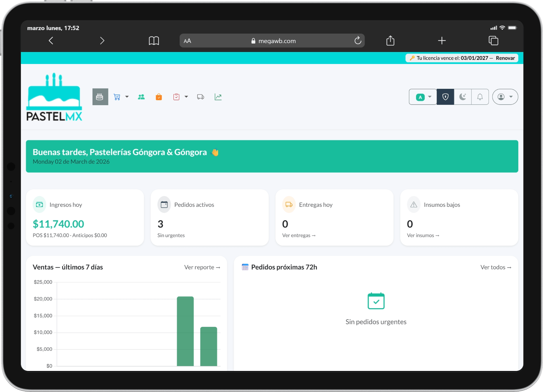Click the Renovar license link
This screenshot has height=392, width=543.
(505, 58)
